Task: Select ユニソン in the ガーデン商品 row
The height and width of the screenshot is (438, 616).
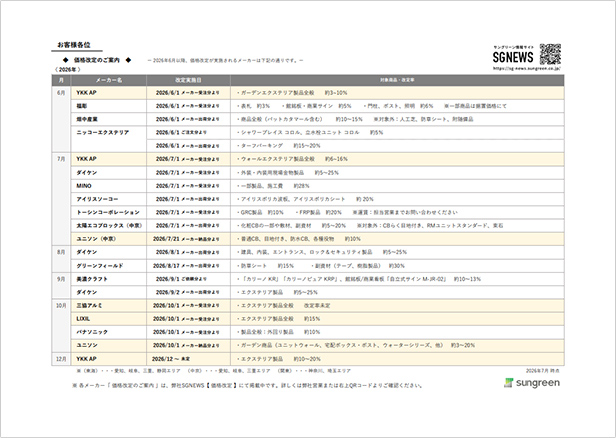Action: pyautogui.click(x=109, y=345)
